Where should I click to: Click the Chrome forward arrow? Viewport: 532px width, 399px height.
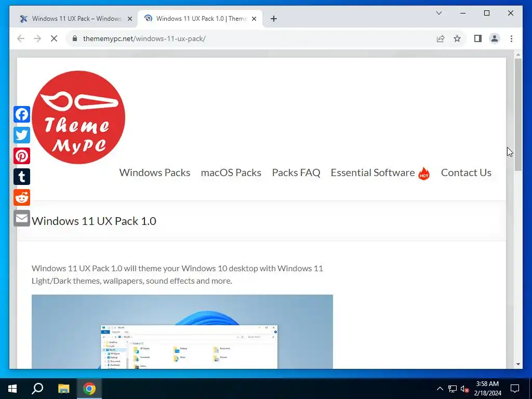37,38
